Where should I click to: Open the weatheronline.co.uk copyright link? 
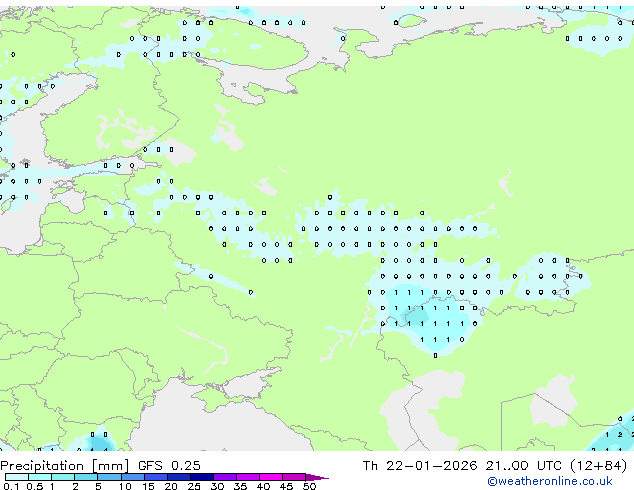pyautogui.click(x=550, y=482)
